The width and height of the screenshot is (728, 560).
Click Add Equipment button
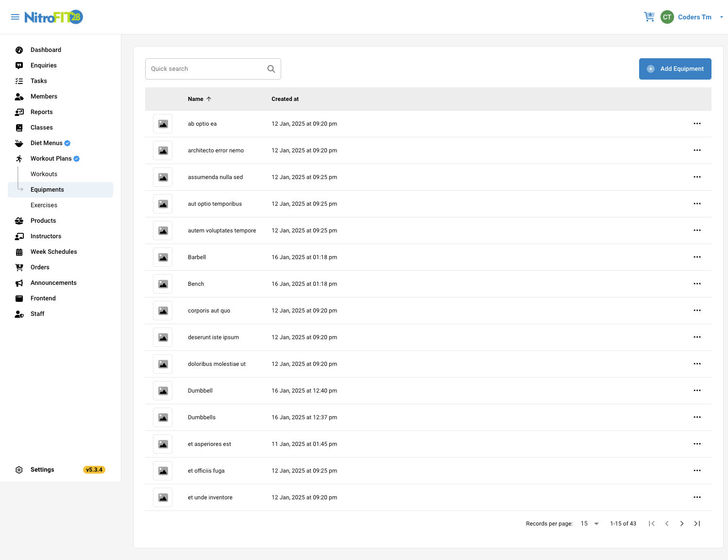pyautogui.click(x=675, y=69)
